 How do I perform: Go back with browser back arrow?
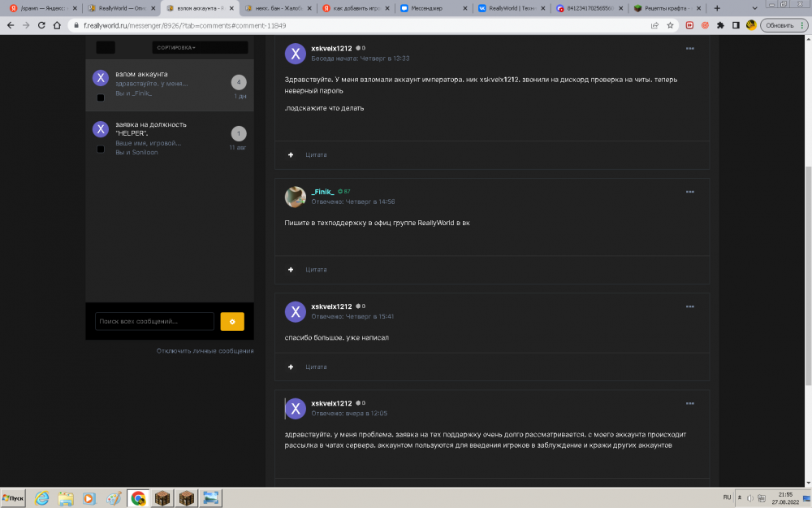point(11,25)
